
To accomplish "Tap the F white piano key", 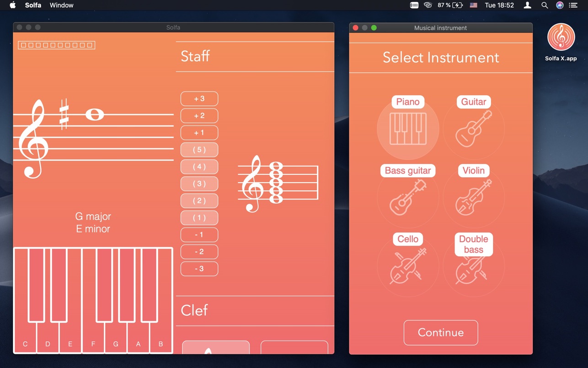I will coord(93,339).
